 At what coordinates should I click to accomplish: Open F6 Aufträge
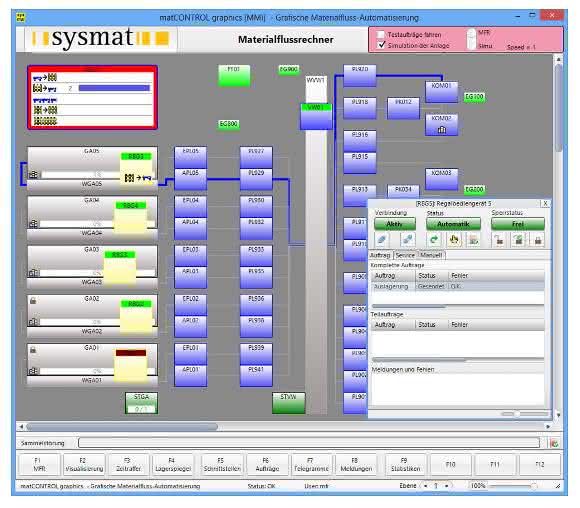(267, 464)
